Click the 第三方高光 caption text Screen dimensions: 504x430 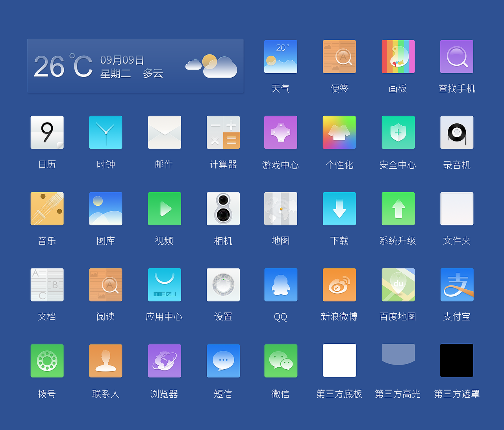tap(398, 394)
